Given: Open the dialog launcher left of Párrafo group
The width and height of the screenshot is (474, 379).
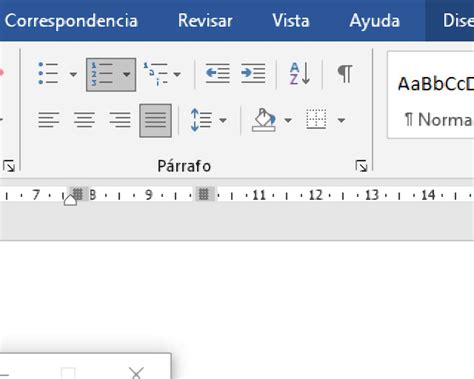Looking at the screenshot, I should coord(8,166).
